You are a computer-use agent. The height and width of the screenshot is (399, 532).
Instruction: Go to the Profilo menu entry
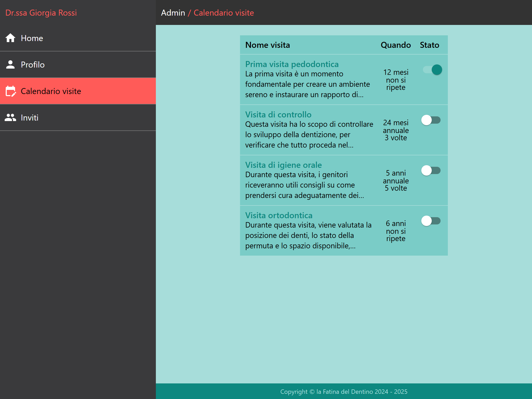[x=33, y=65]
